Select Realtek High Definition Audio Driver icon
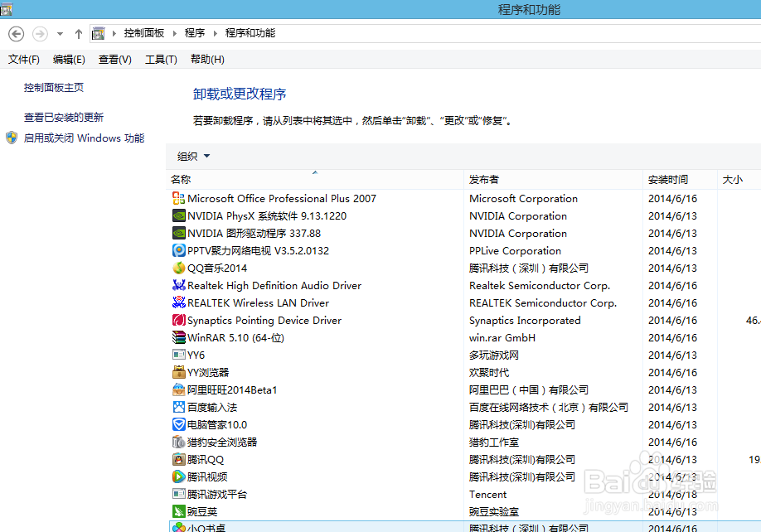Image resolution: width=761 pixels, height=532 pixels. pos(178,286)
